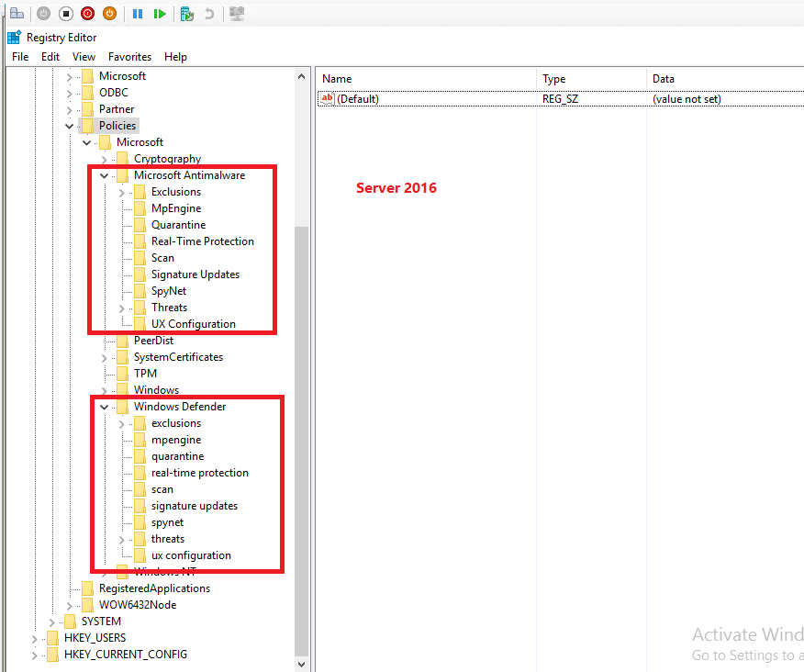
Task: Expand the top-level Microsoft key above ODBC
Action: pos(70,77)
